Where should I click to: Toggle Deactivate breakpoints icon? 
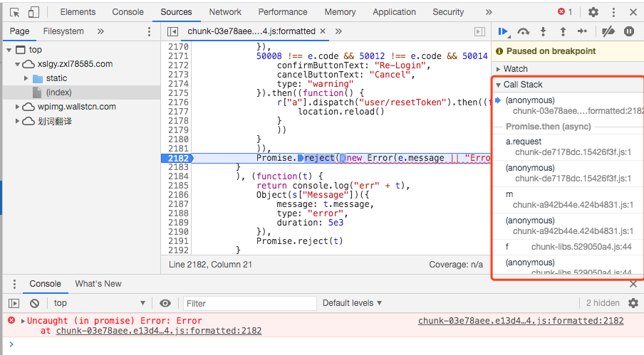(x=608, y=31)
